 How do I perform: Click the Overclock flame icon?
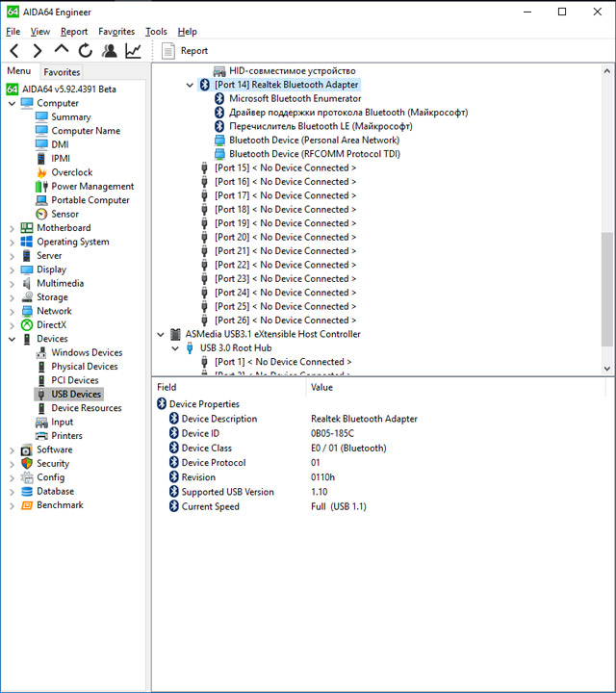41,172
